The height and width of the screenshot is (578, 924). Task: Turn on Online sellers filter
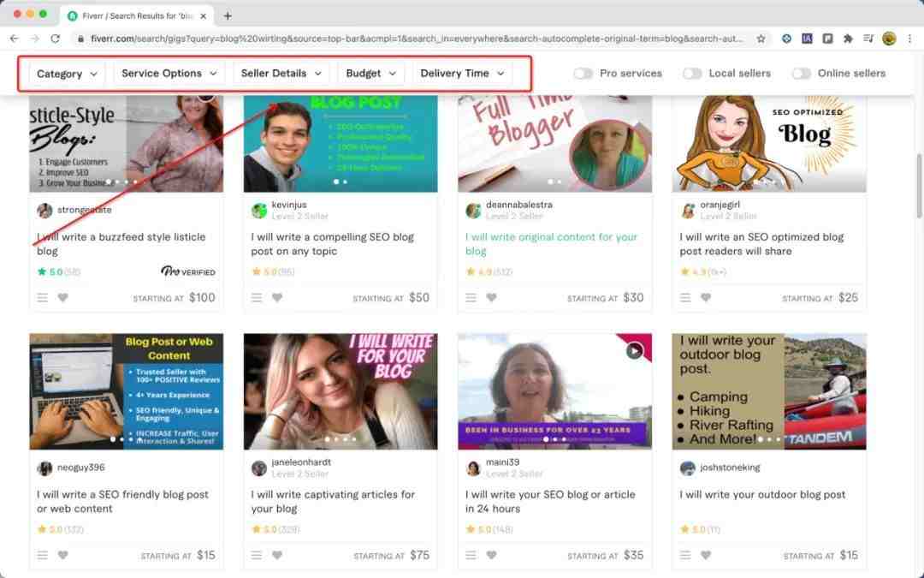click(x=801, y=74)
